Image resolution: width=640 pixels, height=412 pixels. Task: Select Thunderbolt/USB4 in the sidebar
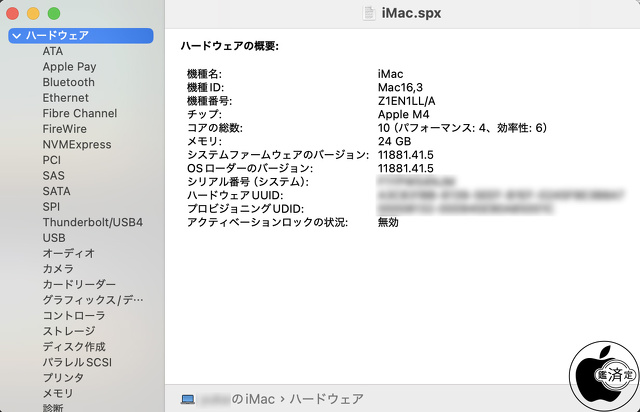coord(92,222)
